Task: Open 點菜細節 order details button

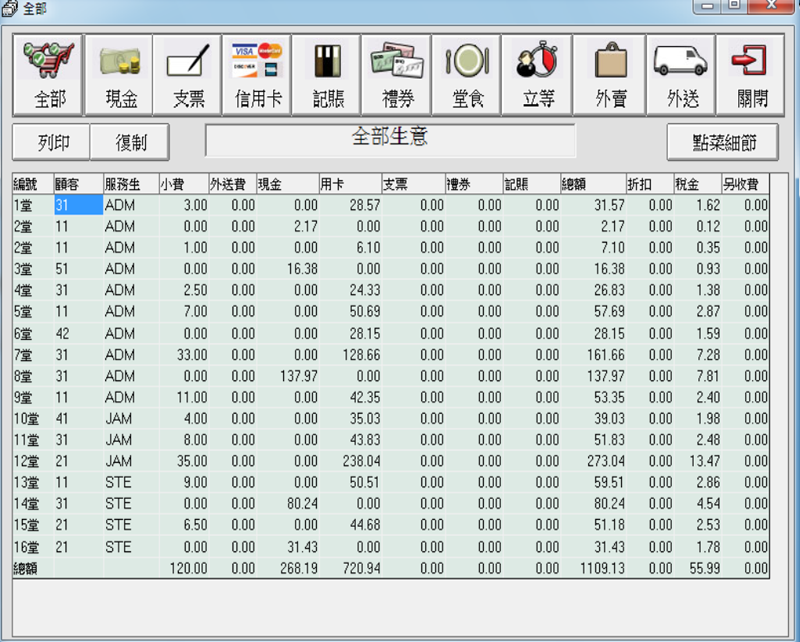Action: (722, 142)
